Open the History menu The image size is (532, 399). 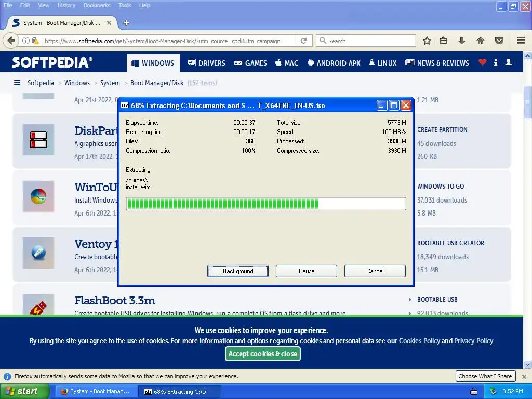(x=66, y=5)
